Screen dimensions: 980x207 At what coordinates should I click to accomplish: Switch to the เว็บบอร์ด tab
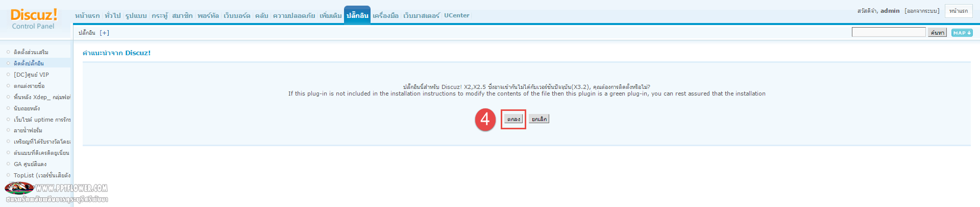tap(237, 16)
